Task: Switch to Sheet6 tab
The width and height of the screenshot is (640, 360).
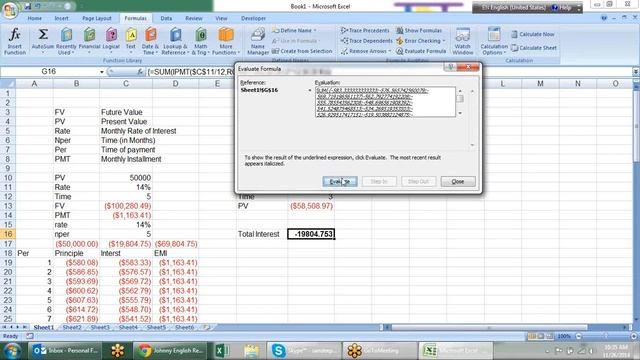Action: [184, 327]
